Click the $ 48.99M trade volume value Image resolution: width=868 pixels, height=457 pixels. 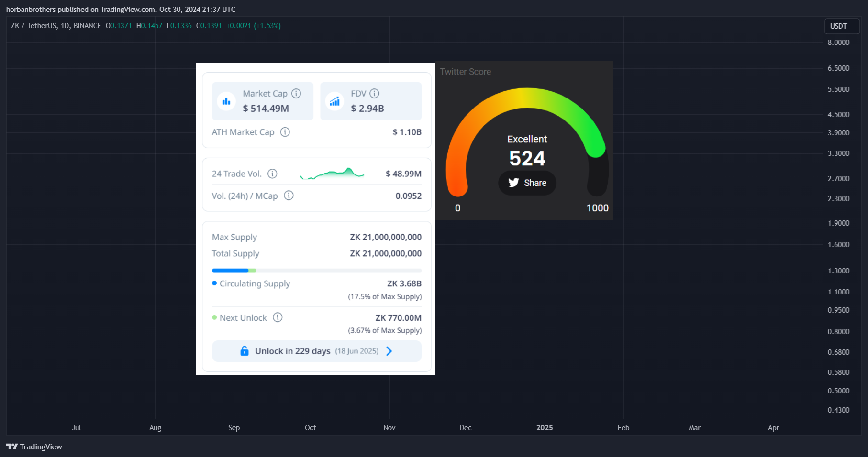403,174
